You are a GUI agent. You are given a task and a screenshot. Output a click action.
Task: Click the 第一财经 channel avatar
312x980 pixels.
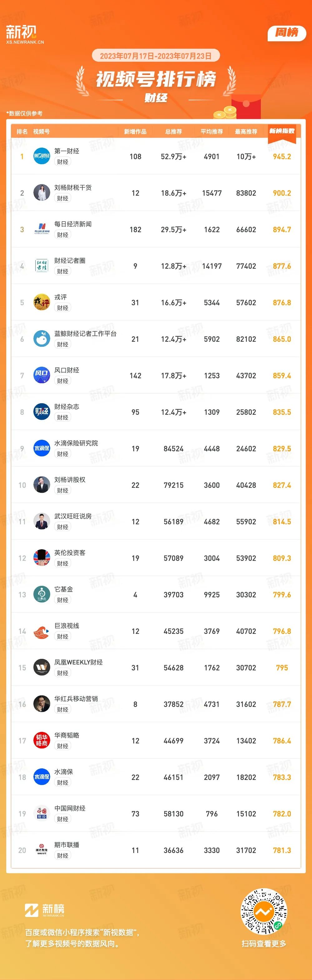point(42,156)
